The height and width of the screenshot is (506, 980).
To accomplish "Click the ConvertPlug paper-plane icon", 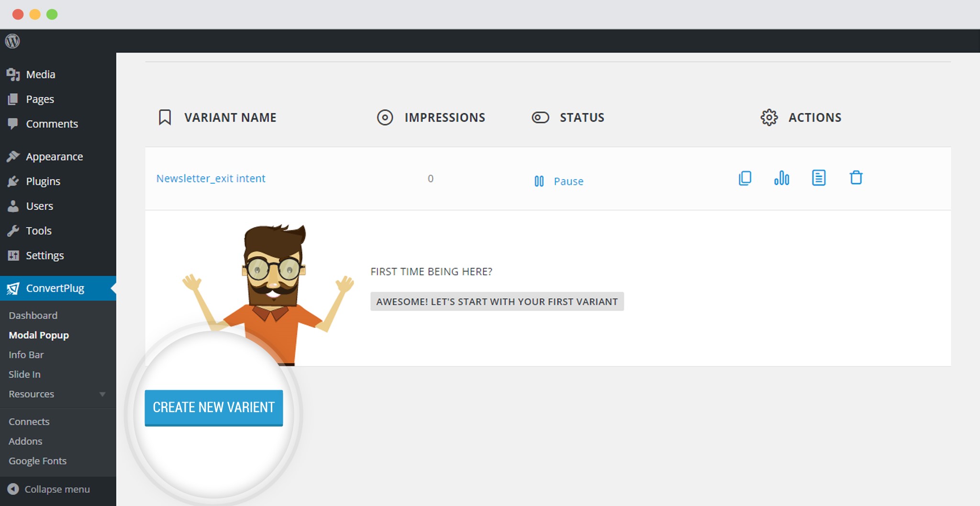I will tap(13, 288).
